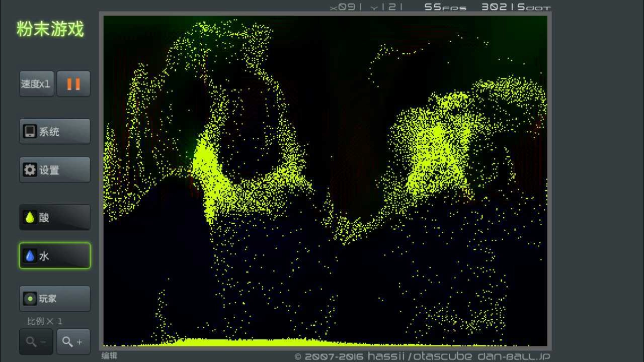This screenshot has width=644, height=362.
Task: Click the 比例 × 1 scale label
Action: [x=45, y=321]
